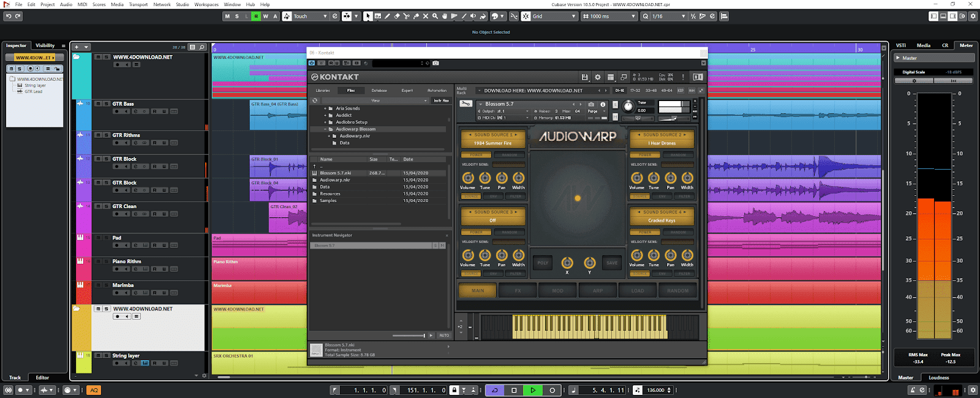This screenshot has width=980, height=398.
Task: Open Kontakt workspace layout icon
Action: [611, 77]
